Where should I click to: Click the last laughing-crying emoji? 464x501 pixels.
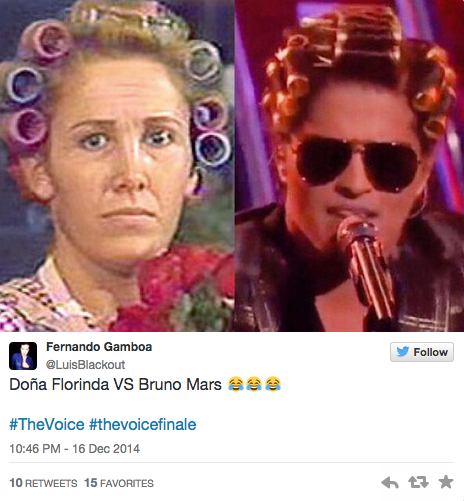click(273, 384)
